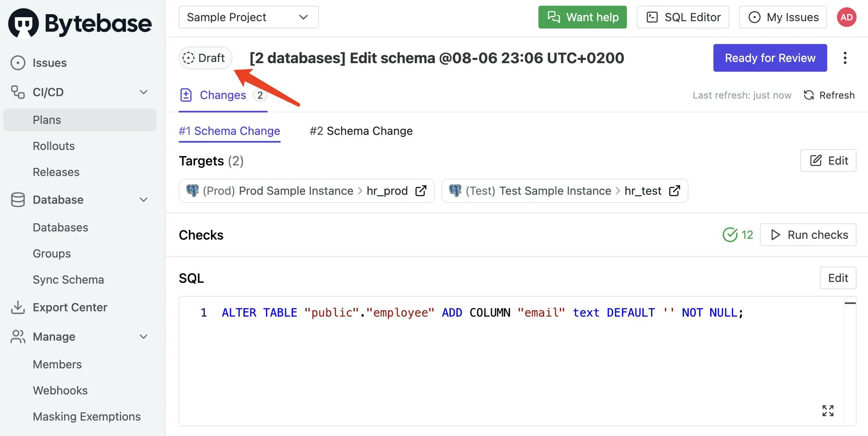
Task: Click the Changes document icon
Action: point(186,95)
